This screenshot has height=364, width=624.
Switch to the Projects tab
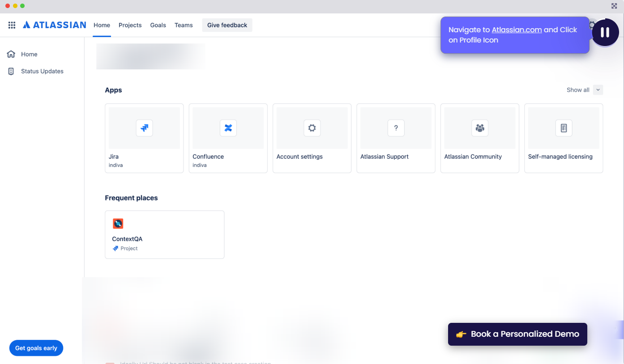130,25
